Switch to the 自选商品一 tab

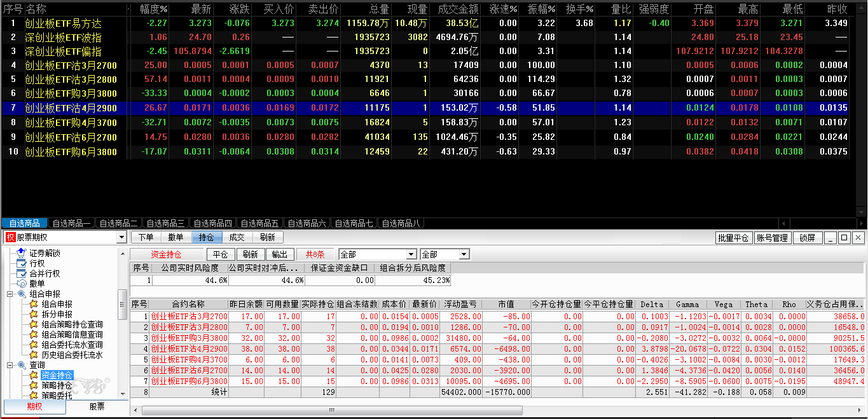(71, 223)
